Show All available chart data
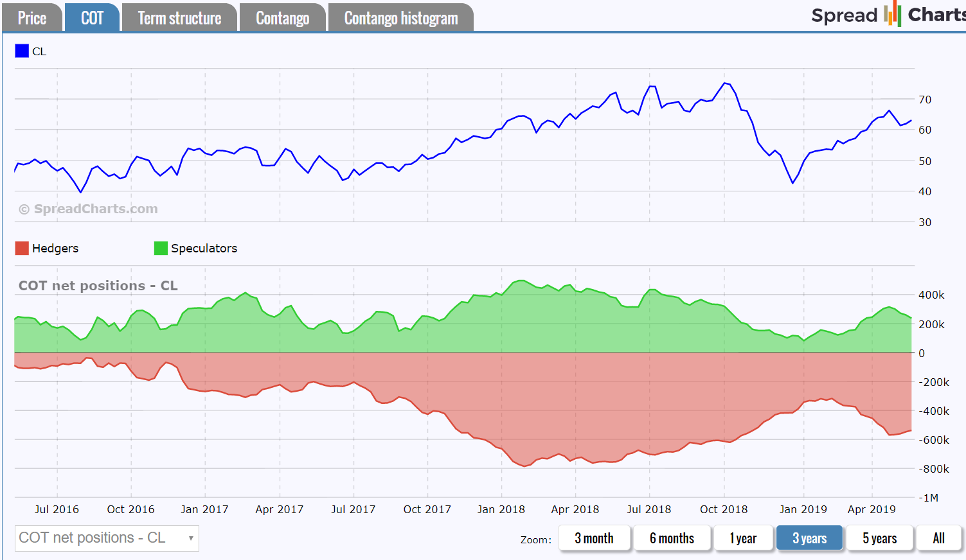Image resolution: width=966 pixels, height=560 pixels. pyautogui.click(x=938, y=538)
